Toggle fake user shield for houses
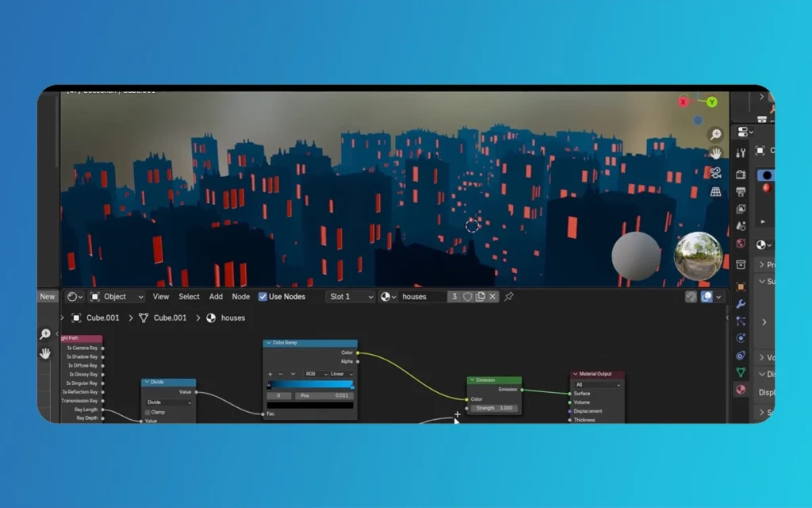Viewport: 812px width, 508px height. tap(468, 297)
